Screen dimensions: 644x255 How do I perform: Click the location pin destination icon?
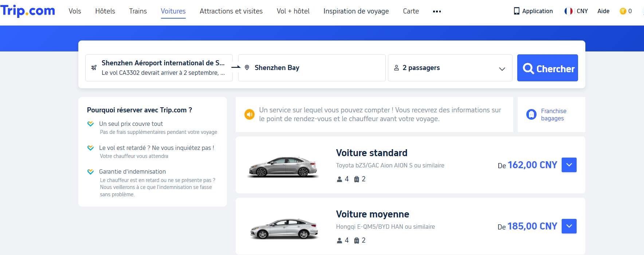tap(247, 67)
